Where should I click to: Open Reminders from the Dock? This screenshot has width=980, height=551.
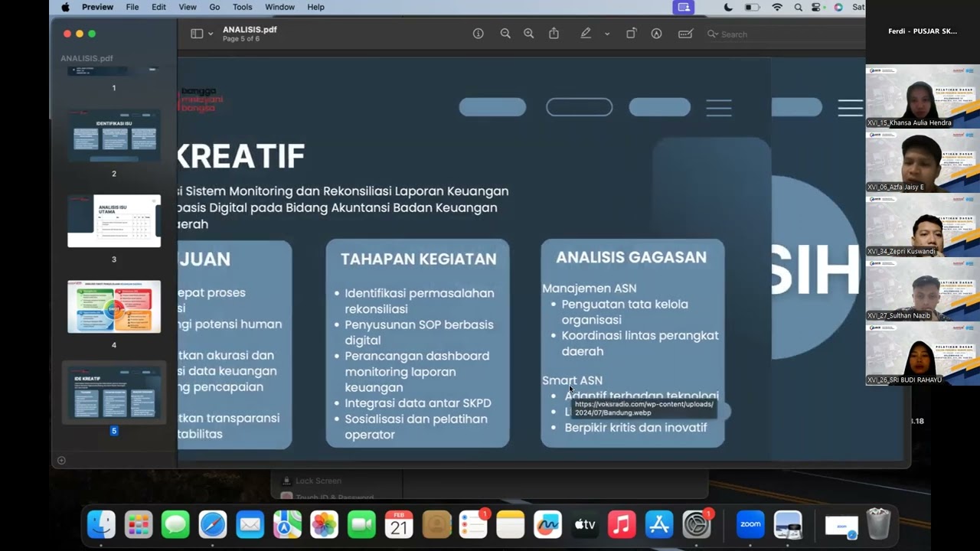473,524
